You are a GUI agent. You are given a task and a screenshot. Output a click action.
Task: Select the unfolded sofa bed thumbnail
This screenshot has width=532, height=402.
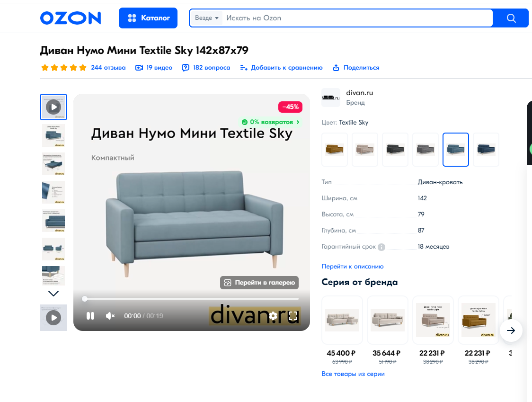pyautogui.click(x=53, y=164)
